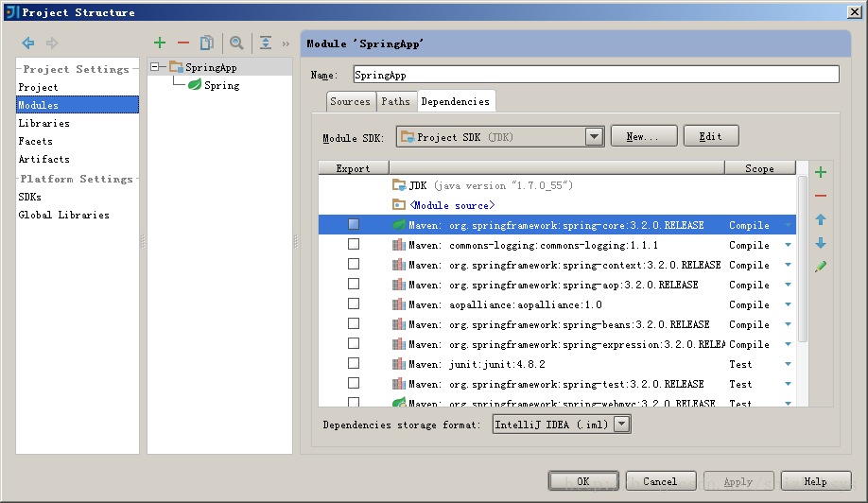Click the library icon of spring-beans
The width and height of the screenshot is (868, 503).
(x=399, y=324)
